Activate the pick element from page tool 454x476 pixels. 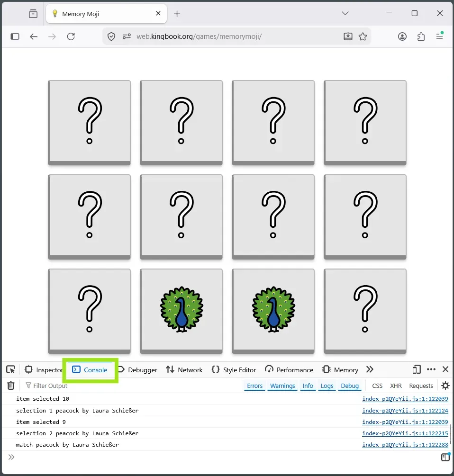[11, 369]
